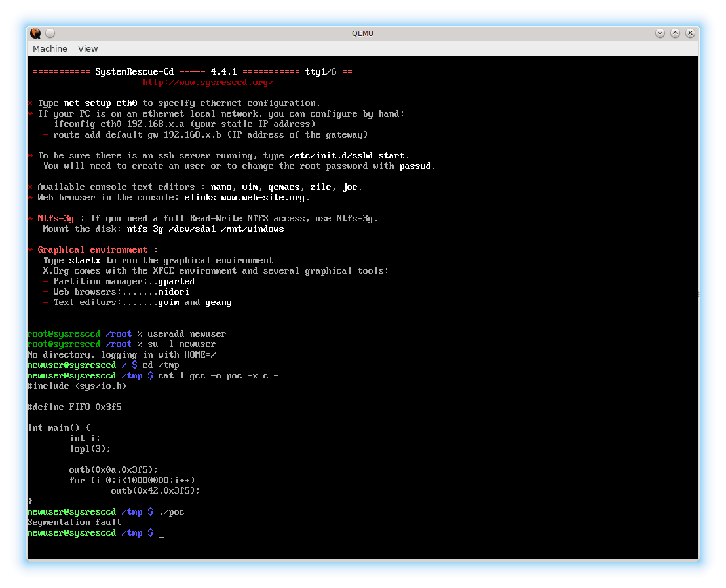The height and width of the screenshot is (588, 726).
Task: Click the 'for (i=0;i<10000000;i++)' line
Action: click(x=132, y=480)
